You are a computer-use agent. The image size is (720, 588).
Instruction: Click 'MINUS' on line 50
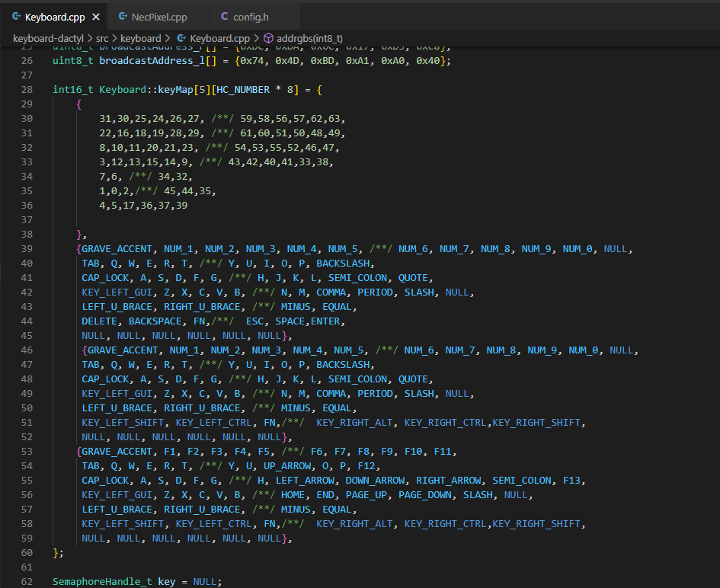[x=296, y=408]
